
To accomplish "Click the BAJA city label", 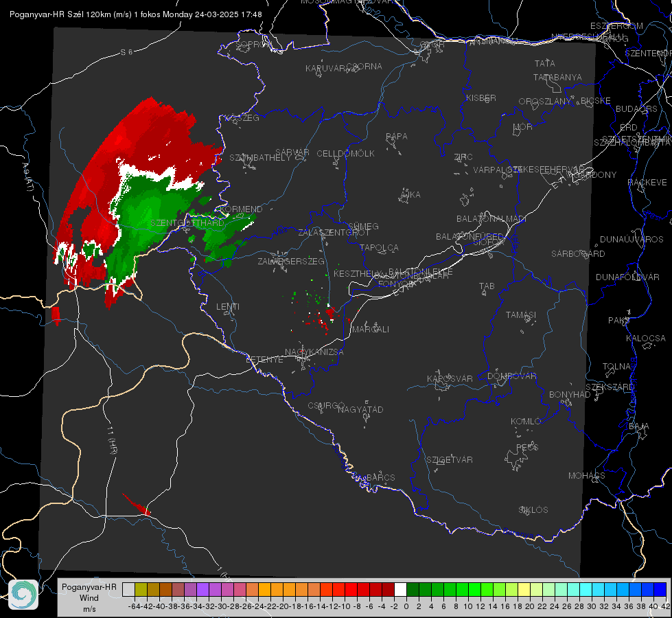I will click(x=639, y=426).
